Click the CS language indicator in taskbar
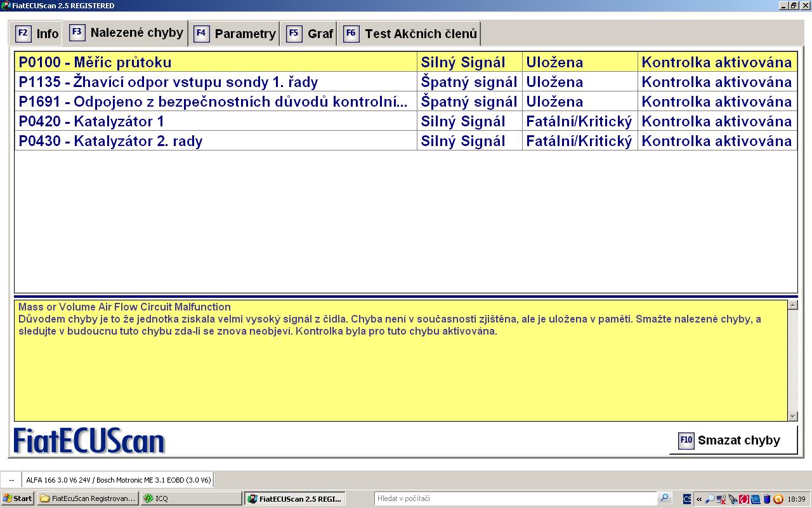This screenshot has height=508, width=812. coord(687,499)
